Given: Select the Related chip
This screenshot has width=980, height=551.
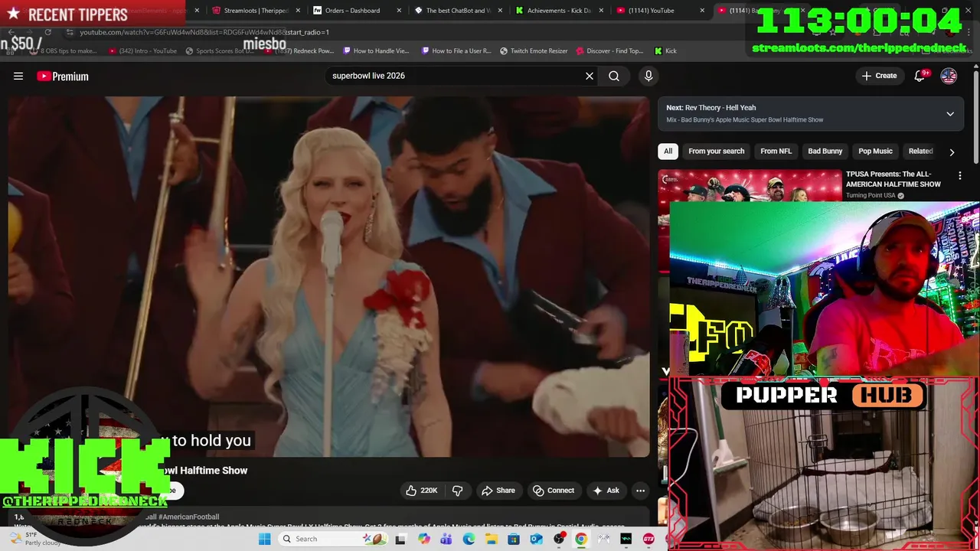Looking at the screenshot, I should pyautogui.click(x=920, y=152).
